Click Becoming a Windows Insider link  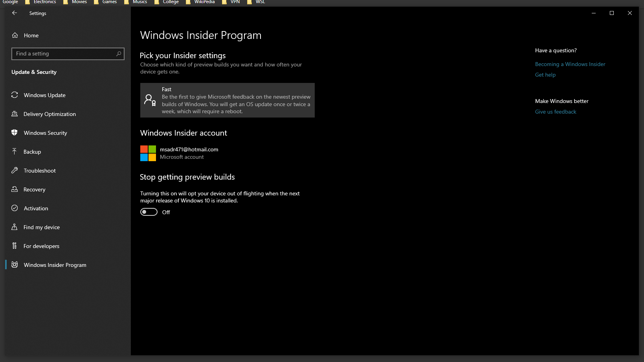pos(570,64)
